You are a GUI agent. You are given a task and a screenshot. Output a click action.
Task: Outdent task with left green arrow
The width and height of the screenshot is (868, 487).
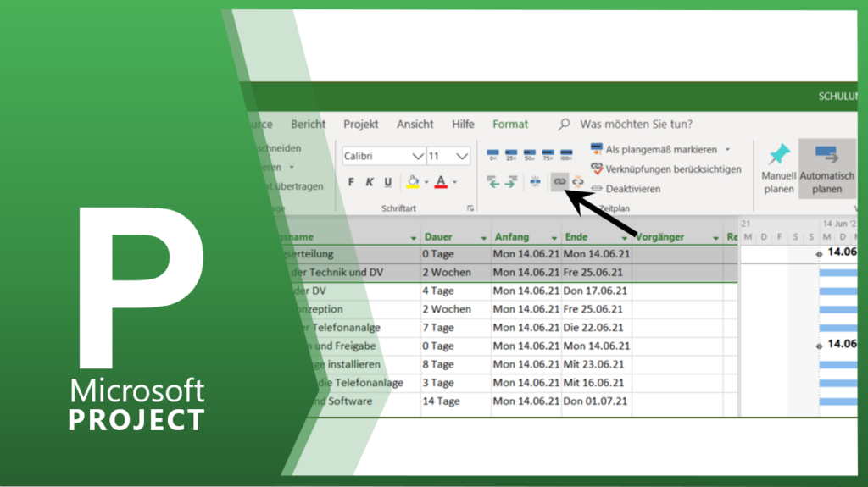(492, 181)
